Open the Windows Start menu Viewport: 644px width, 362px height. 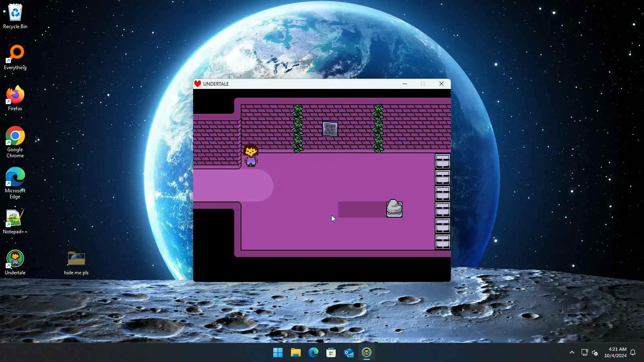pos(278,353)
